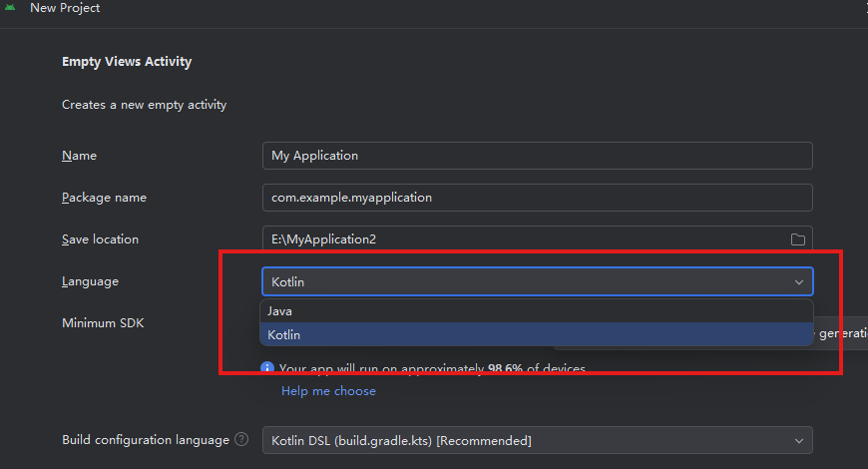
Task: Focus the Package name text field
Action: [x=537, y=198]
